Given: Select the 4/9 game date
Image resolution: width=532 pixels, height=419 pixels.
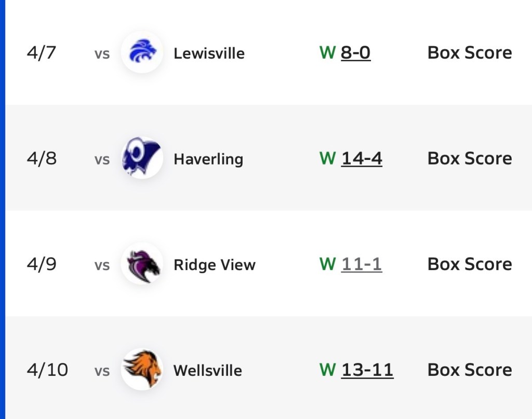Looking at the screenshot, I should point(41,264).
